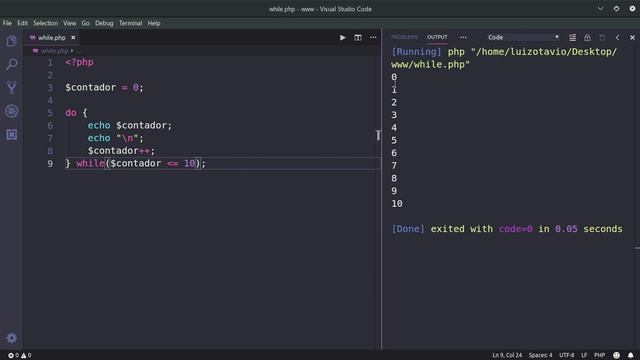This screenshot has height=360, width=640.
Task: Change LF end of line sequence
Action: click(584, 356)
